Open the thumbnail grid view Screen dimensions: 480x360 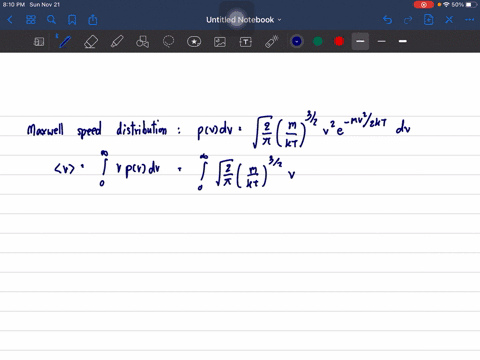click(31, 20)
